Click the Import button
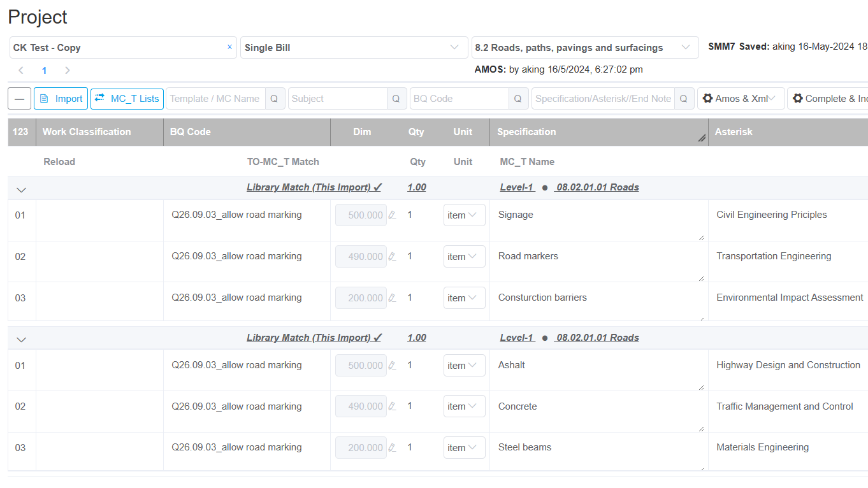868x488 pixels. click(61, 99)
